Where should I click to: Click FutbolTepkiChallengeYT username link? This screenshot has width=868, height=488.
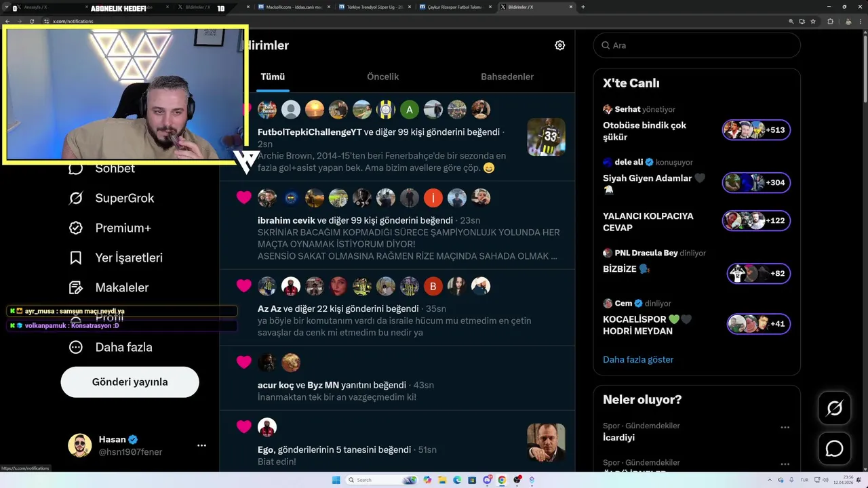[309, 132]
